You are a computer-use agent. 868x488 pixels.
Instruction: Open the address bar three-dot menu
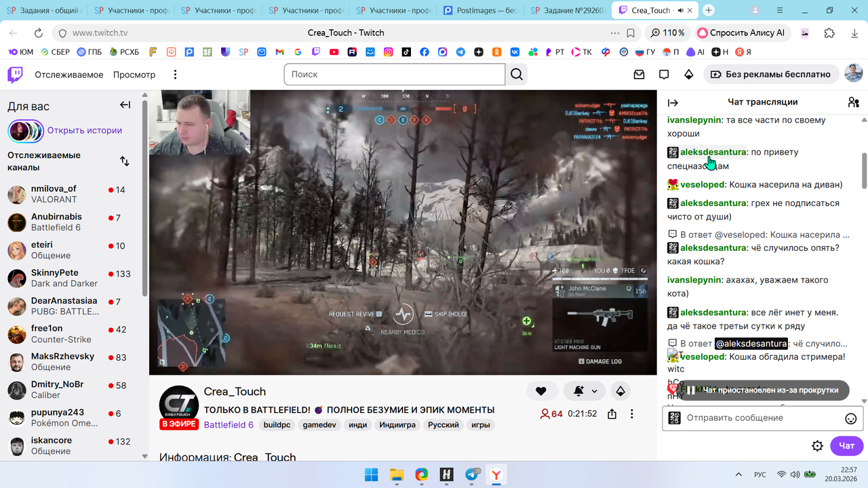click(x=615, y=33)
